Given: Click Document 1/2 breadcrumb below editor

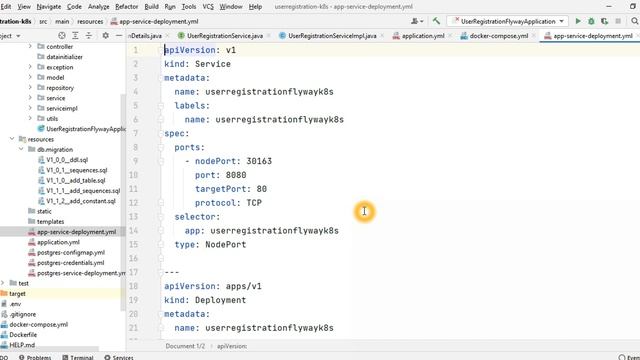Looking at the screenshot, I should point(185,346).
